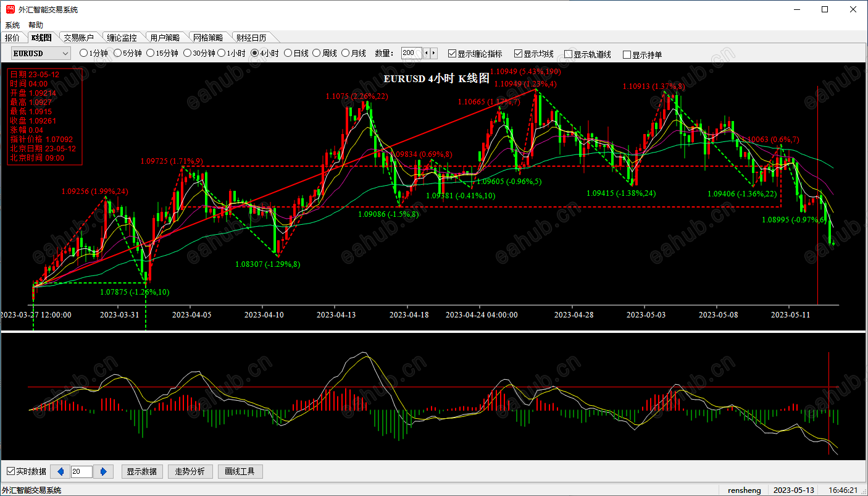The width and height of the screenshot is (868, 496).
Task: Click the rensheng user in status bar
Action: pos(745,490)
